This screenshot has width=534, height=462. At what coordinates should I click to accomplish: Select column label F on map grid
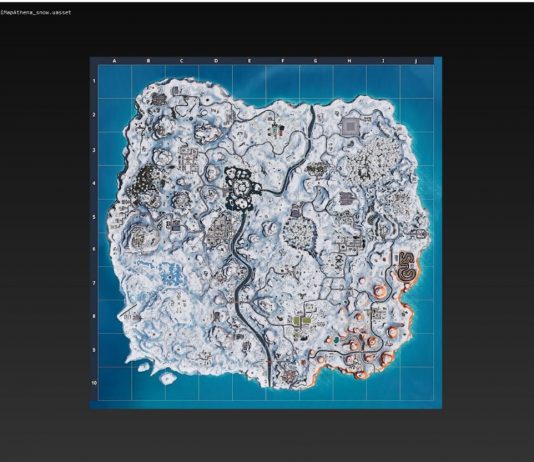tap(283, 61)
